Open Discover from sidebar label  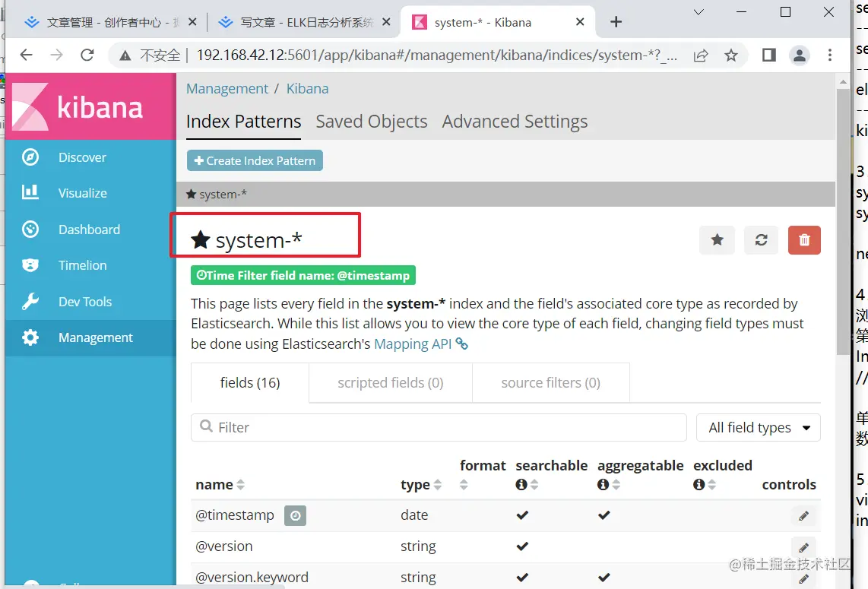(83, 157)
